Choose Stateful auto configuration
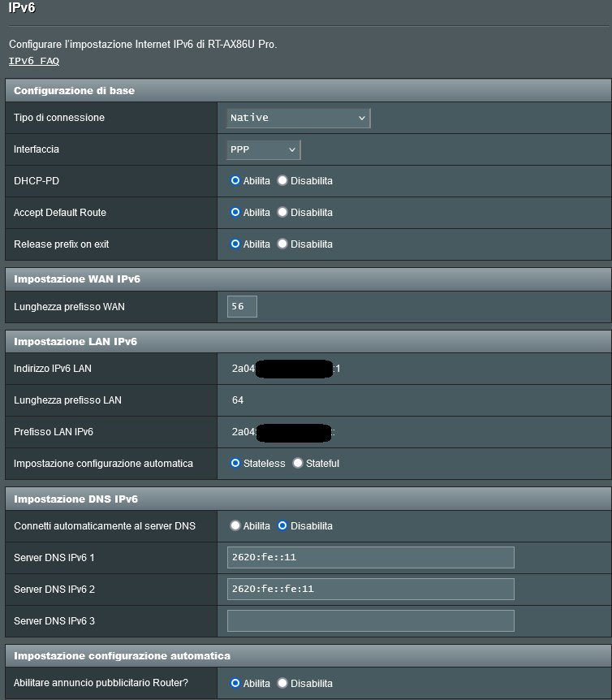This screenshot has width=612, height=700. (x=298, y=464)
